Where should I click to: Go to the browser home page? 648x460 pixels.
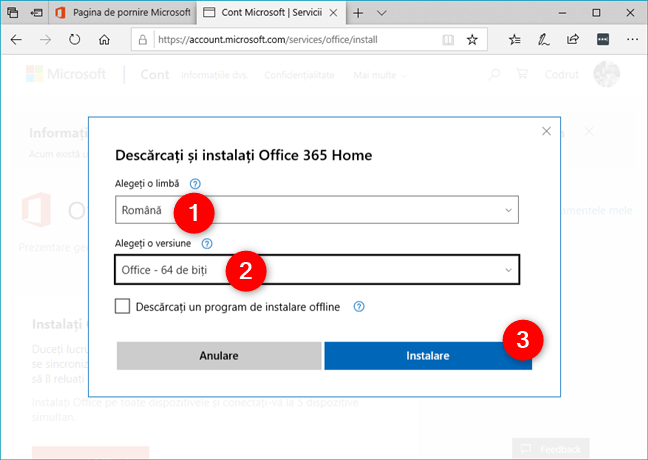[x=104, y=40]
